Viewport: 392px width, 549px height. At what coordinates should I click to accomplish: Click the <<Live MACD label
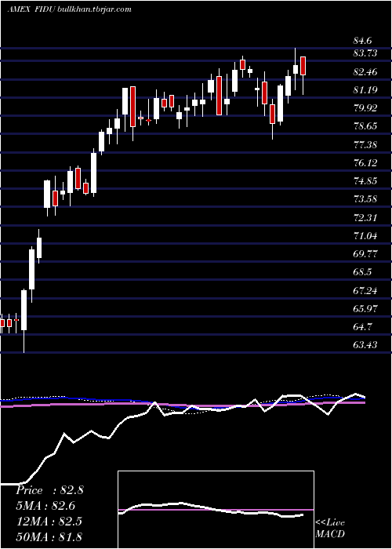click(x=330, y=529)
